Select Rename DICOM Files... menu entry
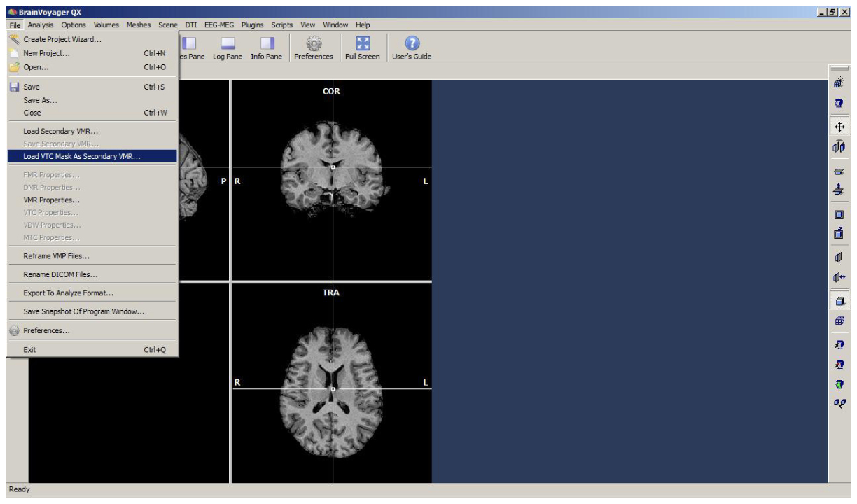Image resolution: width=857 pixels, height=504 pixels. tap(92, 274)
